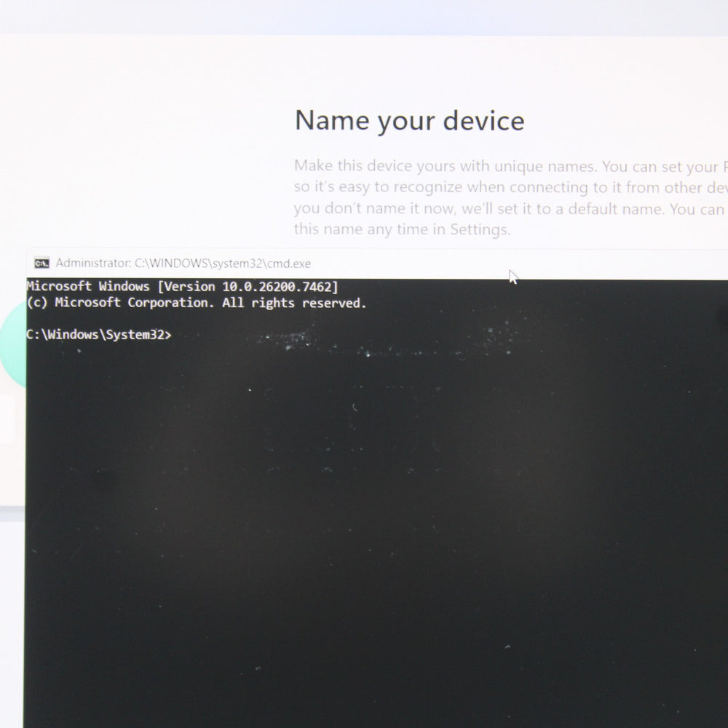Focus the C:\Windows\System32> prompt line
This screenshot has height=728, width=728.
(x=99, y=335)
